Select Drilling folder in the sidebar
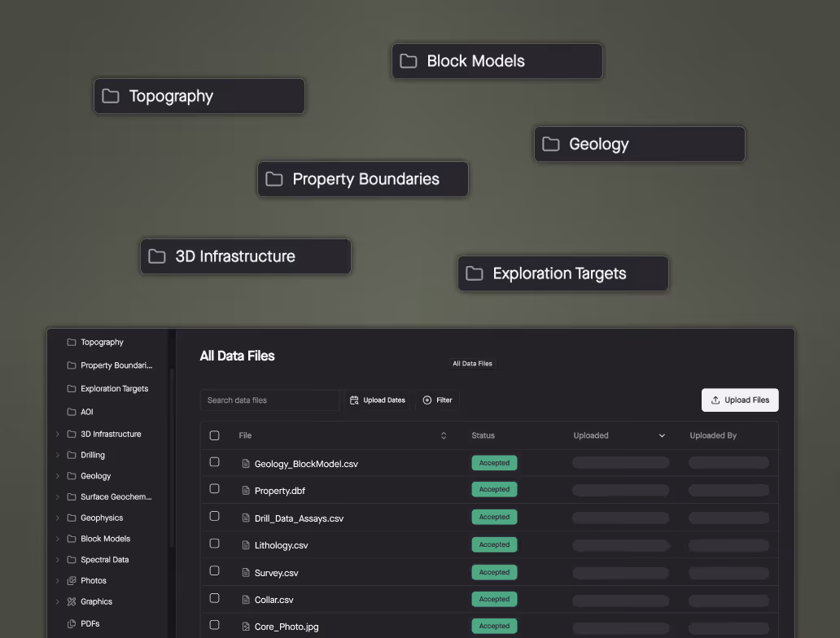This screenshot has width=840, height=638. pyautogui.click(x=93, y=455)
